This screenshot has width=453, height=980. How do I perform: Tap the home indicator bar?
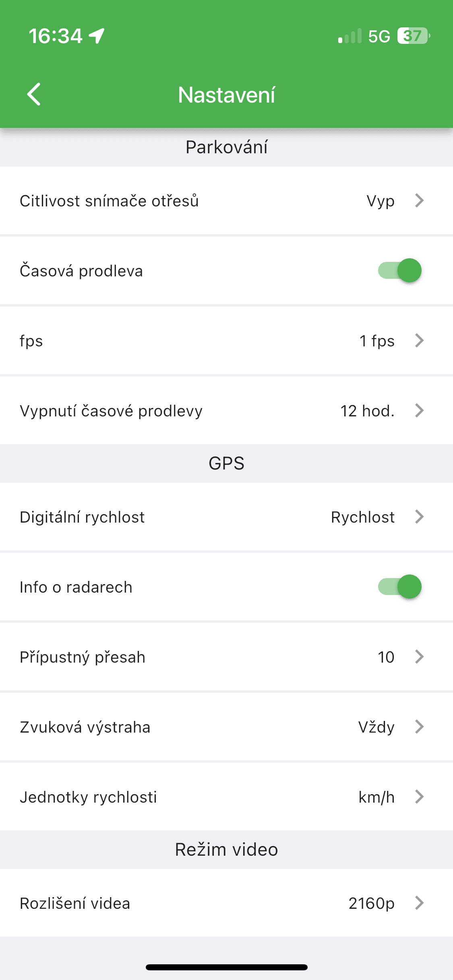point(226,967)
